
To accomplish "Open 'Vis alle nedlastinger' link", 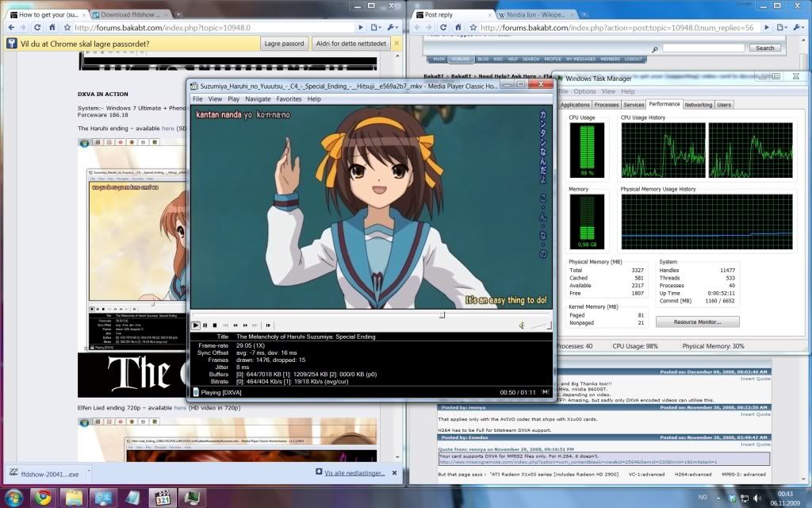I will [x=354, y=472].
